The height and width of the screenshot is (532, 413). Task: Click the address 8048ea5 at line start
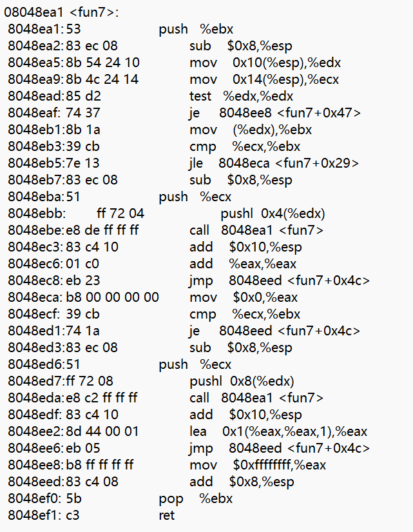tap(35, 63)
